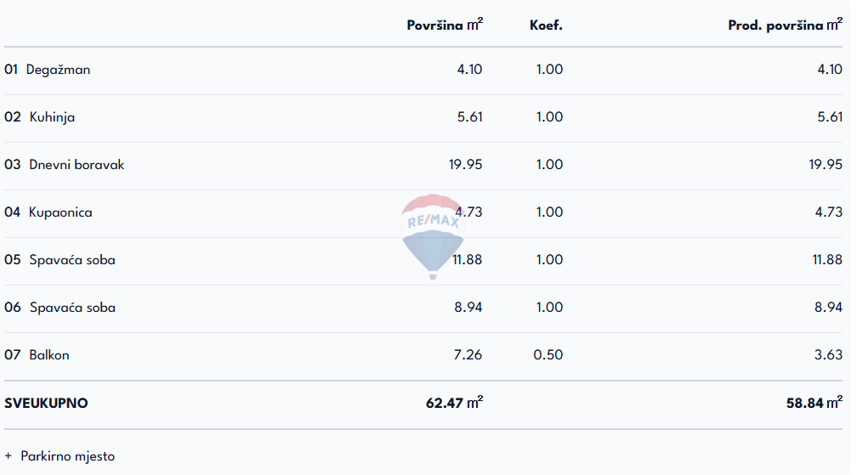This screenshot has width=868, height=475.
Task: Click the 04 Kupaonica row label
Action: (48, 212)
